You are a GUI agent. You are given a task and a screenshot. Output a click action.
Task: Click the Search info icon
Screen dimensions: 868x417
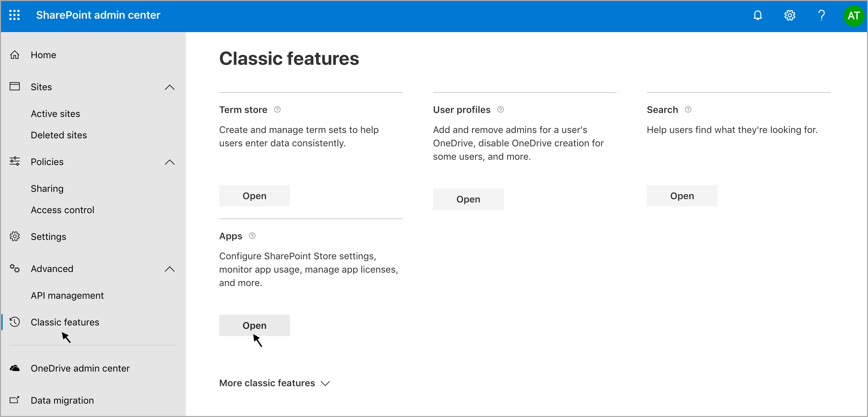click(x=688, y=110)
